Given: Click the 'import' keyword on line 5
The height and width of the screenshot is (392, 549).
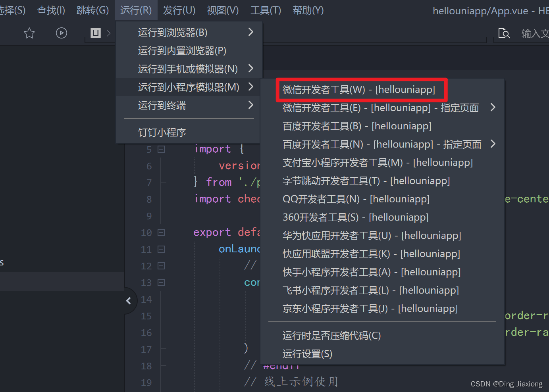Looking at the screenshot, I should (x=213, y=149).
